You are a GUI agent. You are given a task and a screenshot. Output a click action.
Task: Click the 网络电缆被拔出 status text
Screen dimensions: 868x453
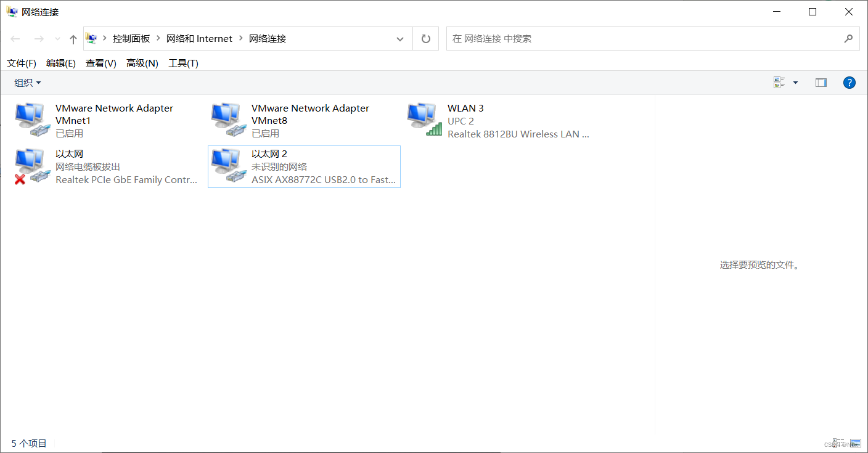point(88,166)
